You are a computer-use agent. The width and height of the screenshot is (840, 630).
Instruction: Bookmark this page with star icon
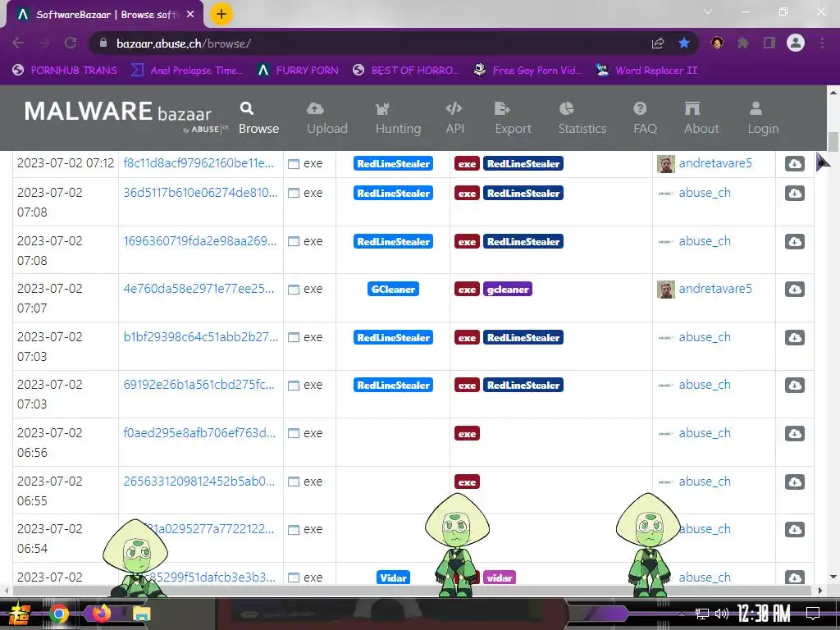(x=683, y=43)
